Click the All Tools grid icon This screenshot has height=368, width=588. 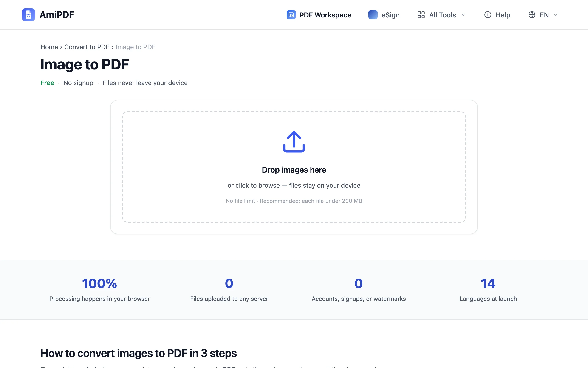(421, 15)
